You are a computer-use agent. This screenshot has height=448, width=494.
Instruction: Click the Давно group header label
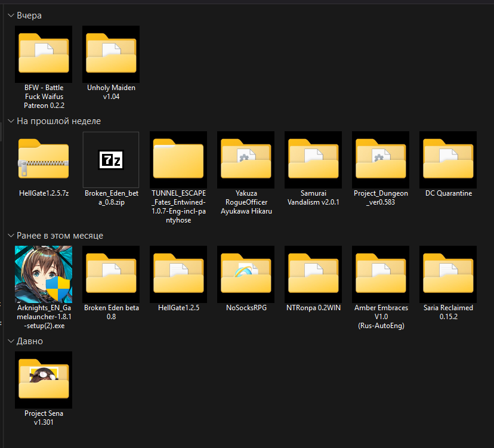pyautogui.click(x=30, y=341)
